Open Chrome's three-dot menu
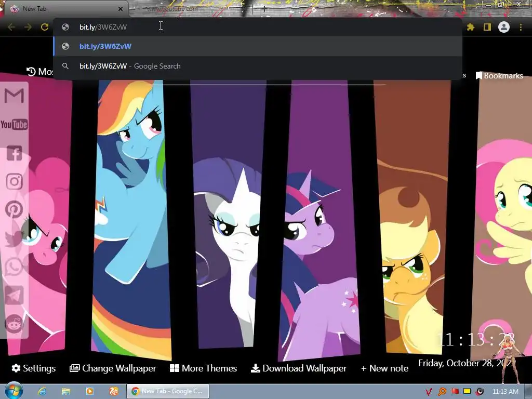Image resolution: width=532 pixels, height=399 pixels. pos(521,27)
